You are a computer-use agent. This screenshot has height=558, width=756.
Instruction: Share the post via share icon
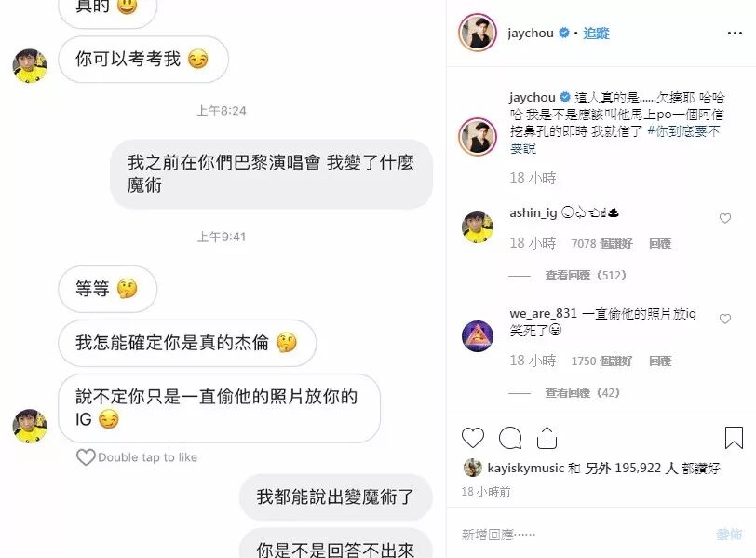click(547, 438)
